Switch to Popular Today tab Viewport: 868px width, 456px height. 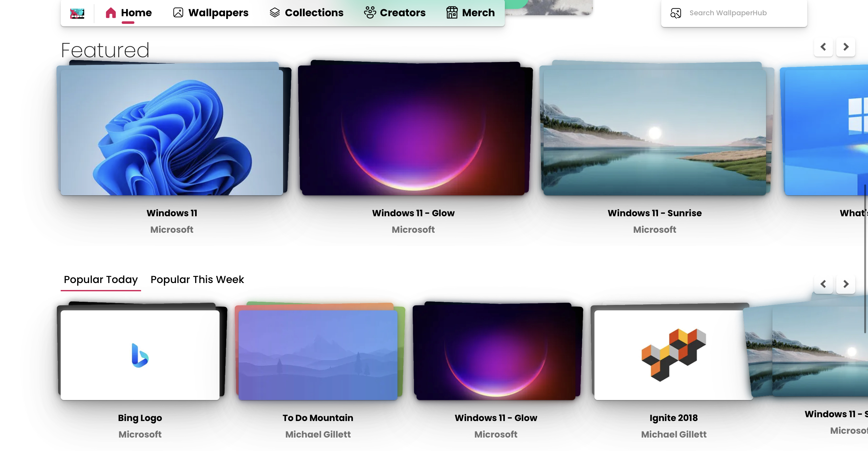[101, 280]
